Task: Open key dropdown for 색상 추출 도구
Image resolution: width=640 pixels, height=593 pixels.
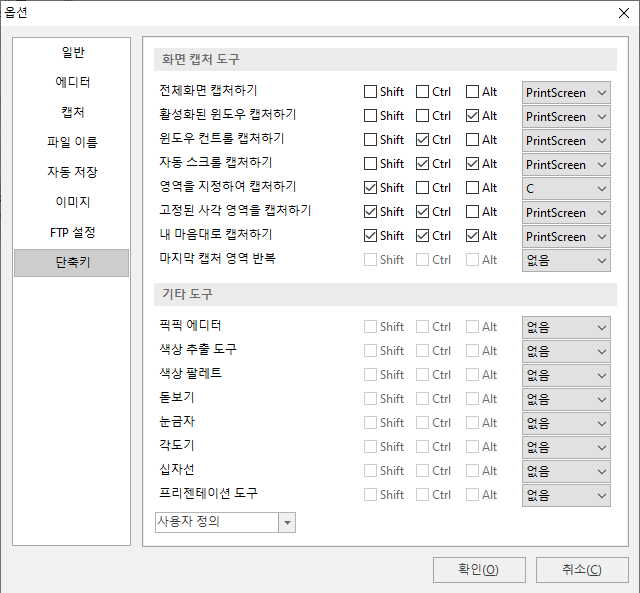Action: tap(566, 351)
